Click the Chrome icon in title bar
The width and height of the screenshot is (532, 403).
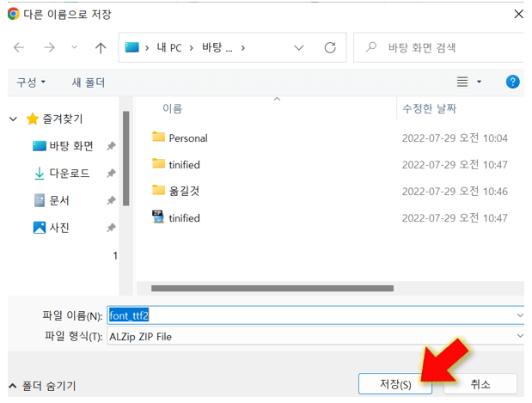pyautogui.click(x=13, y=14)
